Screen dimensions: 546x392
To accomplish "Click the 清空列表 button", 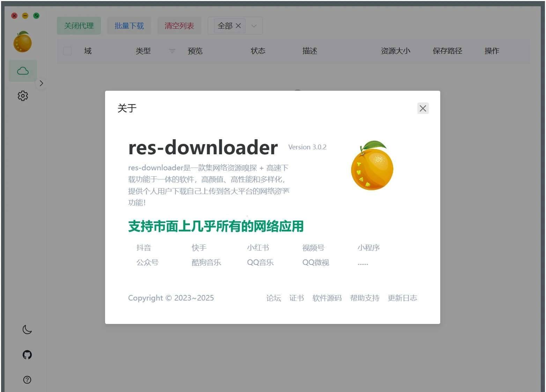I will point(179,26).
